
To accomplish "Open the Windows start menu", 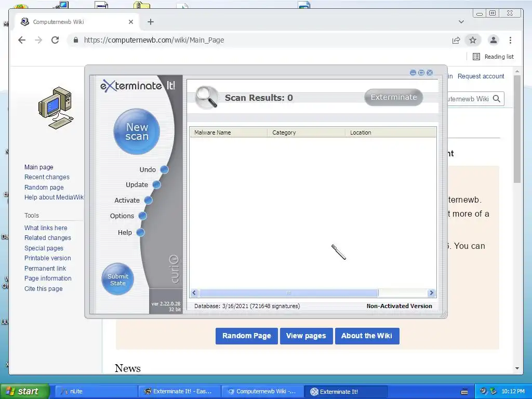I will pos(24,392).
